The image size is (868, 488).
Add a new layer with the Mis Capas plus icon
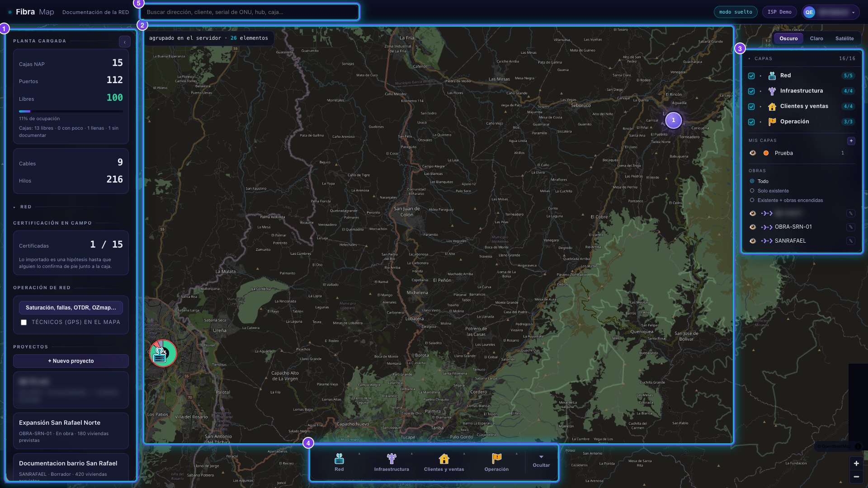pos(851,141)
